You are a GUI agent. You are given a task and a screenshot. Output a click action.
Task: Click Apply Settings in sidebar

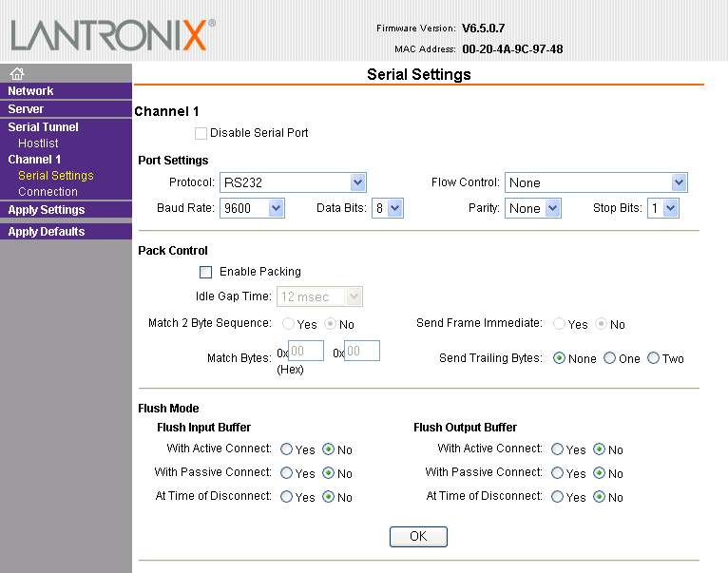[x=47, y=210]
